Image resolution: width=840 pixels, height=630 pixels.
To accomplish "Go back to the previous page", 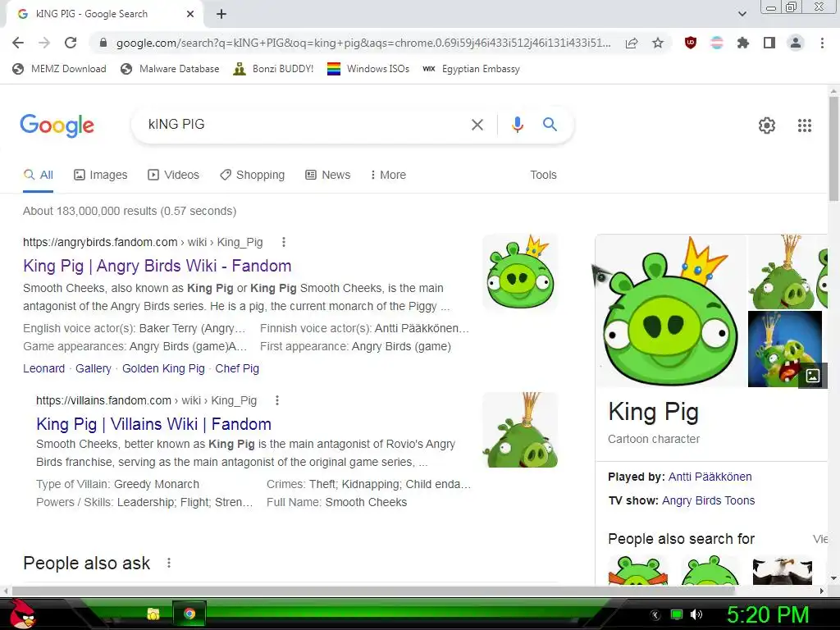I will [x=18, y=43].
